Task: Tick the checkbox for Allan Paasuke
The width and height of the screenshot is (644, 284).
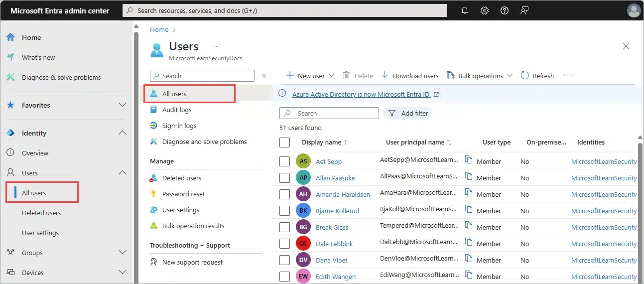Action: tap(284, 178)
